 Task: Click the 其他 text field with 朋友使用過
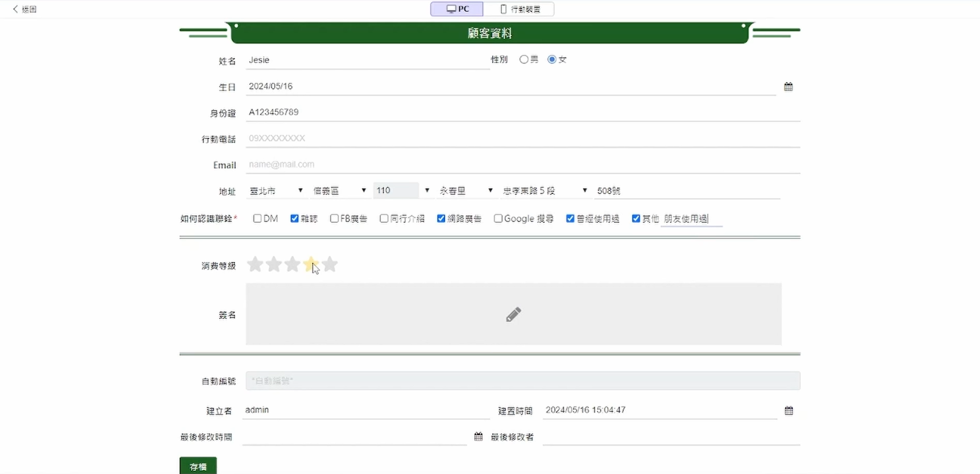[691, 219]
